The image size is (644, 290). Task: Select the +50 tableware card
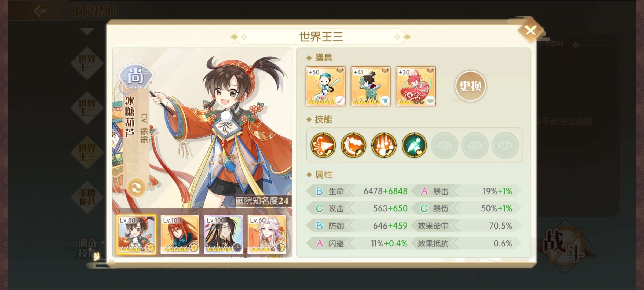(325, 86)
